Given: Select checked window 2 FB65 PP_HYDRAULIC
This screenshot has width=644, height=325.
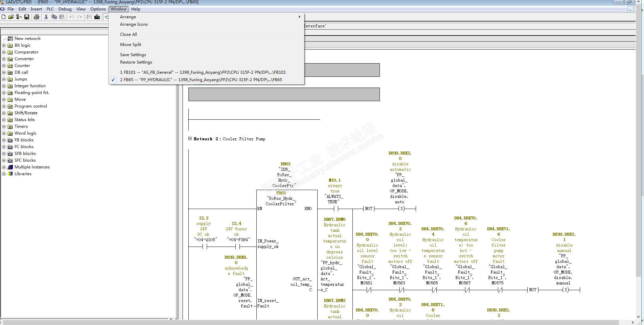Looking at the screenshot, I should tap(206, 80).
